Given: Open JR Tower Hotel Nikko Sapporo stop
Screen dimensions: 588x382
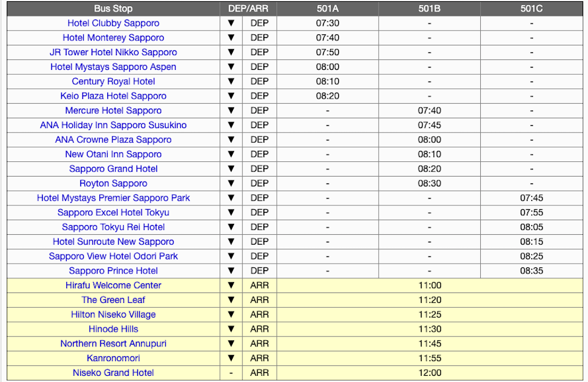Looking at the screenshot, I should click(113, 53).
